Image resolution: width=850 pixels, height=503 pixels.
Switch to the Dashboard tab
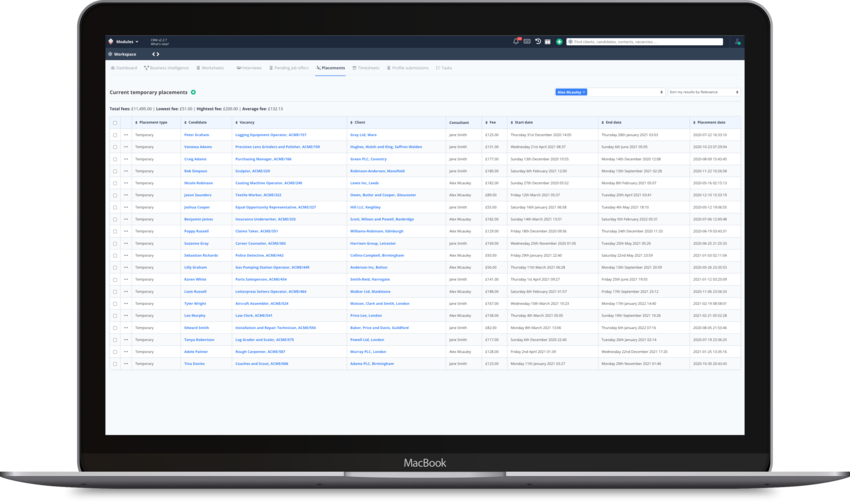click(x=124, y=68)
